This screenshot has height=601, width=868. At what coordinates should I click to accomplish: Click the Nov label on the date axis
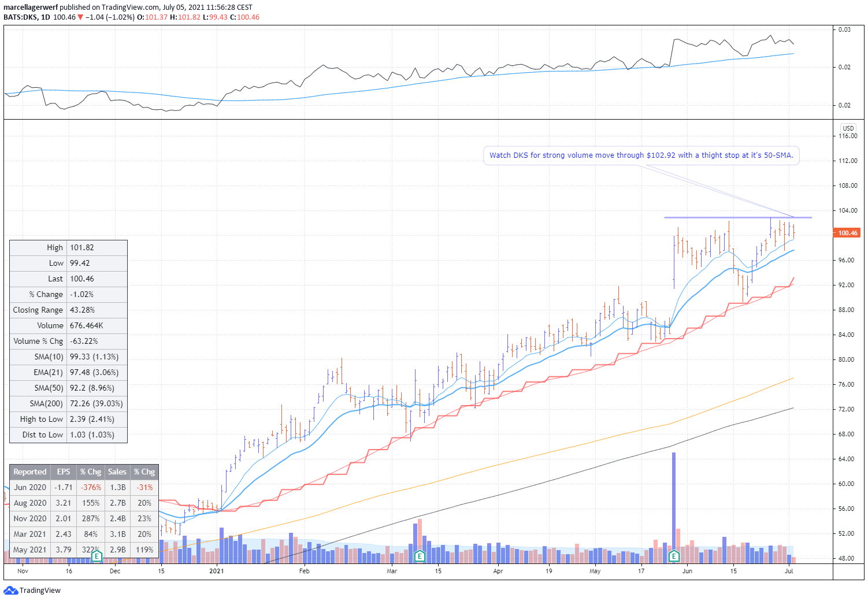pos(23,572)
